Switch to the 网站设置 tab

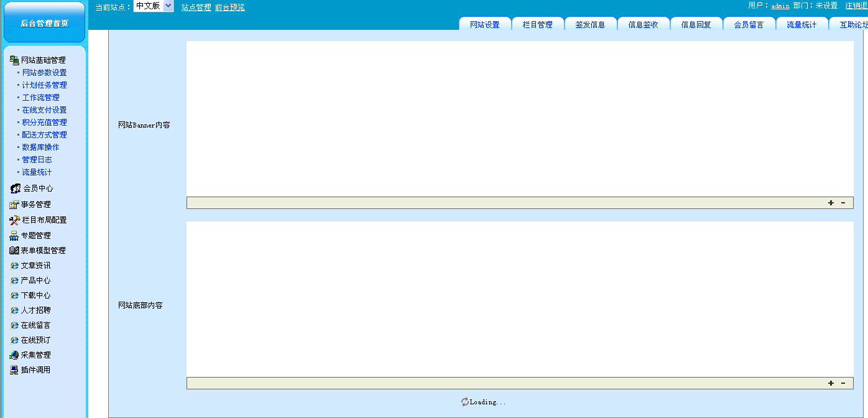click(484, 25)
